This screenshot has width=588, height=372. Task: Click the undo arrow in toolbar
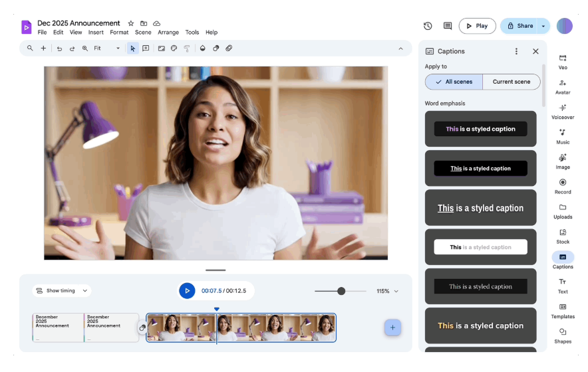tap(59, 48)
